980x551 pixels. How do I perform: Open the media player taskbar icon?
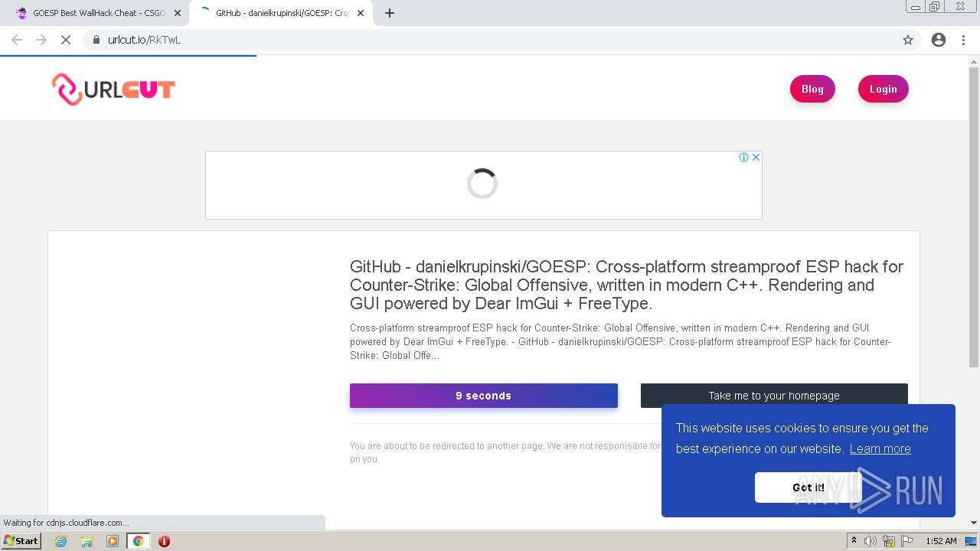(x=113, y=541)
